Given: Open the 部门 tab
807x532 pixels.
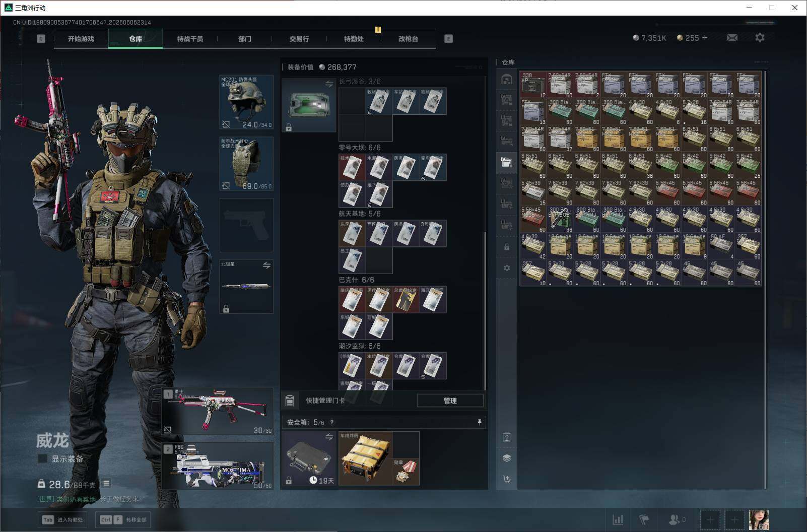Looking at the screenshot, I should 244,39.
